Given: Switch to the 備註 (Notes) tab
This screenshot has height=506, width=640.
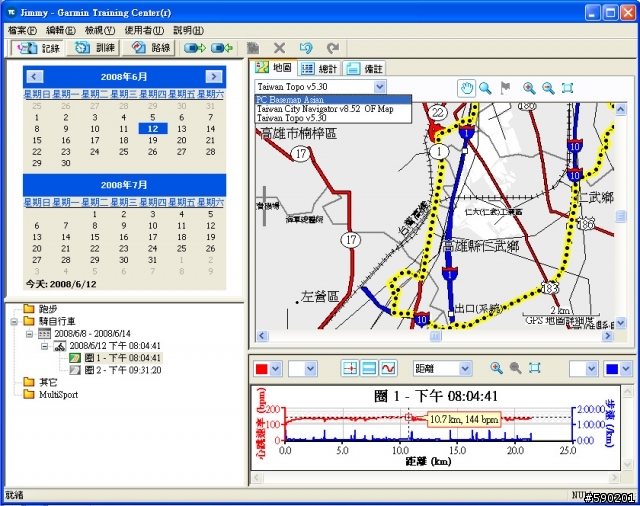Looking at the screenshot, I should pyautogui.click(x=364, y=69).
